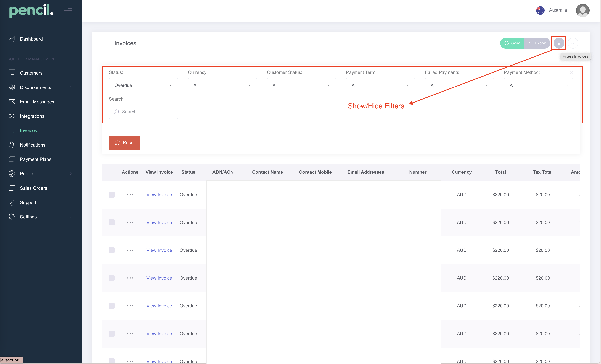Click the Notifications bell icon

pyautogui.click(x=12, y=145)
